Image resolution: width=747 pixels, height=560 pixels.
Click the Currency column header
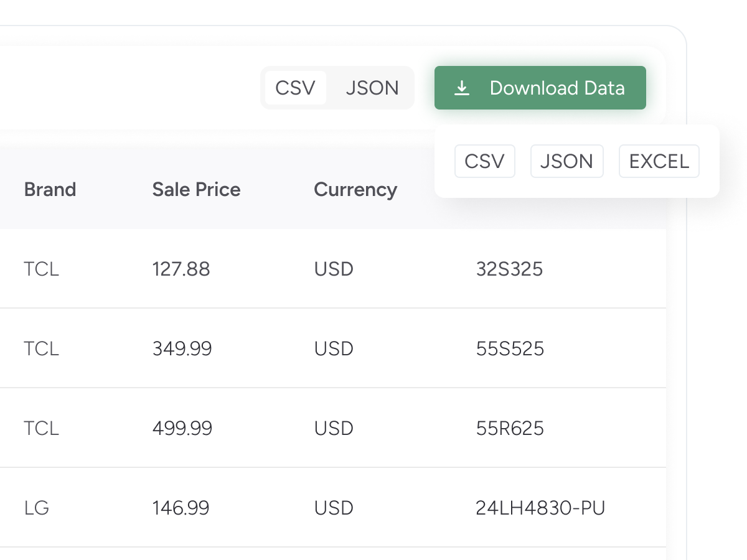(x=355, y=189)
